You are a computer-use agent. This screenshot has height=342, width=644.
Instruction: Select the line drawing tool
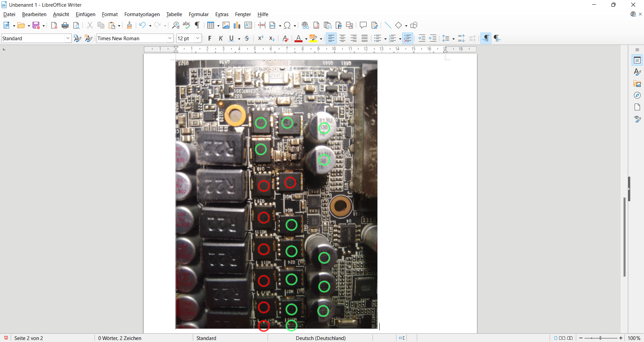[388, 25]
